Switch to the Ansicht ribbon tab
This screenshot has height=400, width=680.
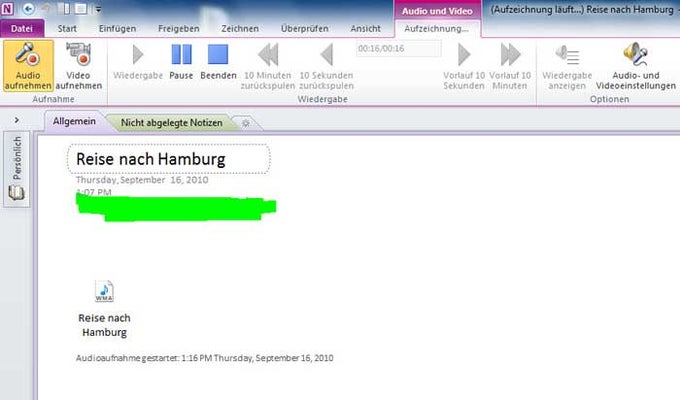365,29
